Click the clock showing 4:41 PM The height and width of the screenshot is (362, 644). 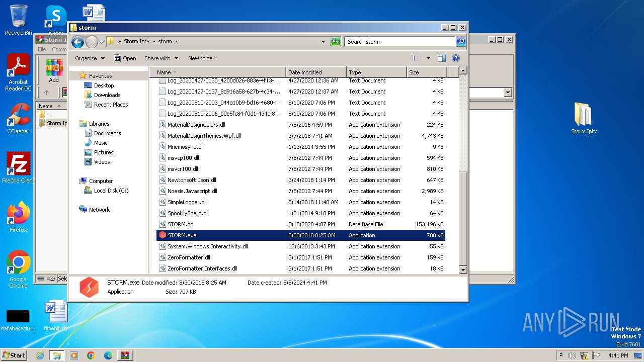tap(618, 355)
